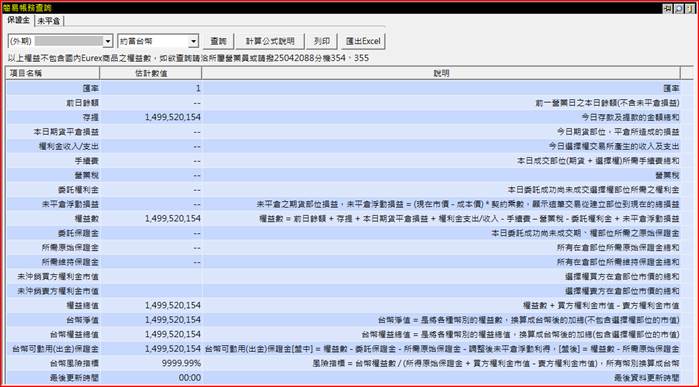Click the 估計數值 column header
The image size is (699, 387).
point(151,73)
